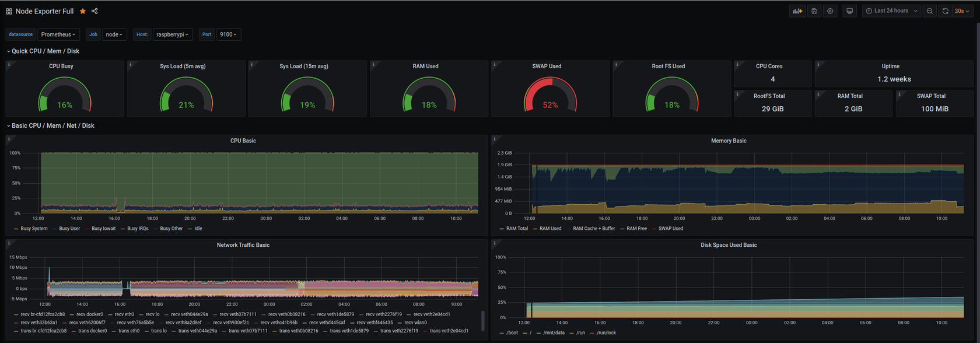Screen dimensions: 980x343
Task: Click the CPU Cores panel title
Action: (769, 66)
